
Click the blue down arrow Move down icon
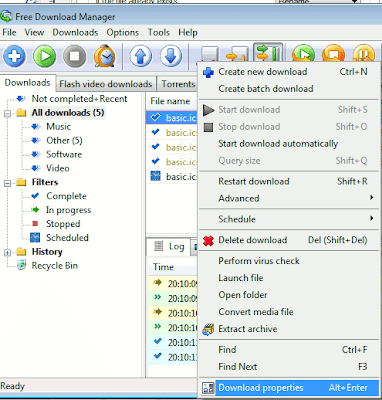pos(171,56)
